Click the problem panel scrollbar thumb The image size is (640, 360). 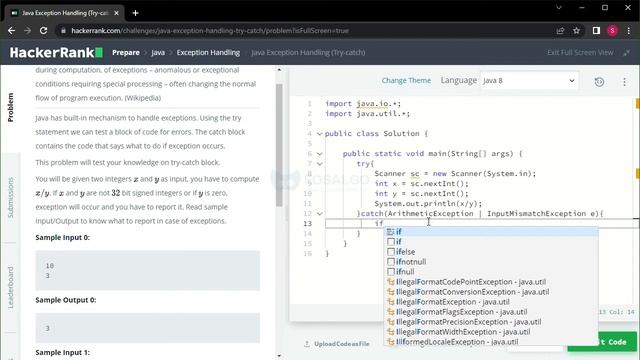[x=279, y=145]
